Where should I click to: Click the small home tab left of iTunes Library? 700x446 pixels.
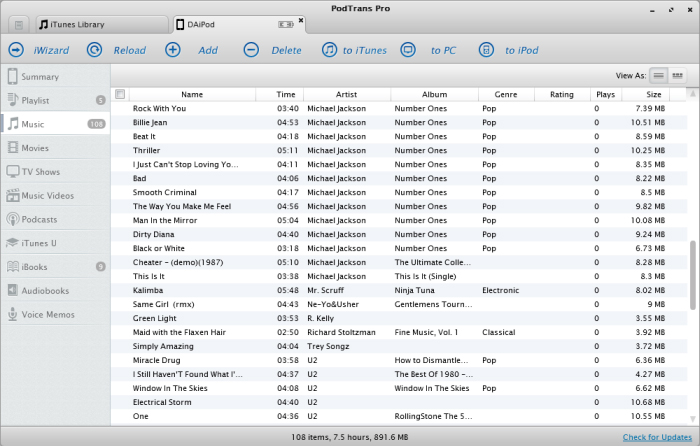[19, 25]
